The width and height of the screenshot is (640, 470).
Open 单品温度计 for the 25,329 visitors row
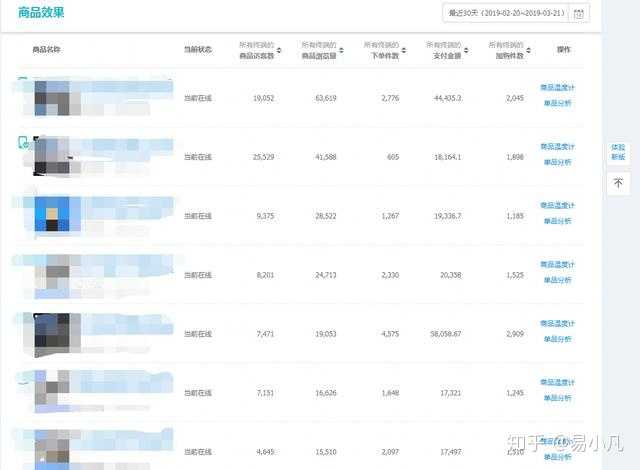(557, 146)
